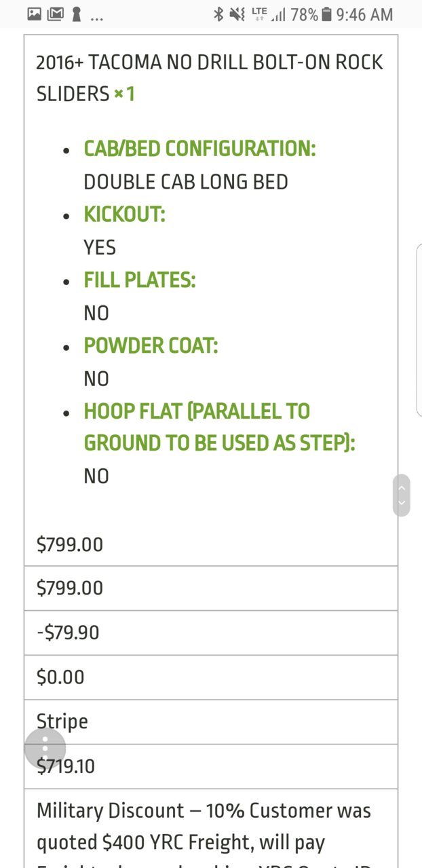Screen dimensions: 422x868
Task: Tap the more notifications ellipsis
Action: (96, 18)
